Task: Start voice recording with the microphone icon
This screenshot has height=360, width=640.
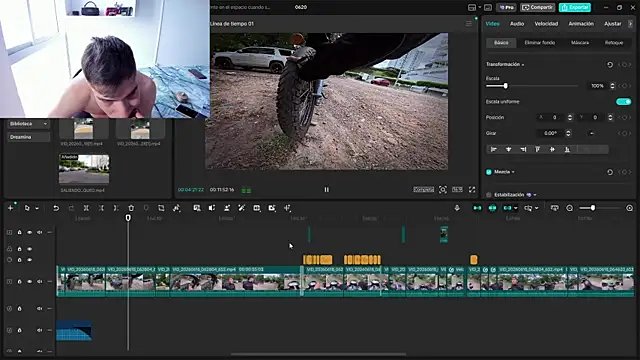Action: pyautogui.click(x=457, y=208)
